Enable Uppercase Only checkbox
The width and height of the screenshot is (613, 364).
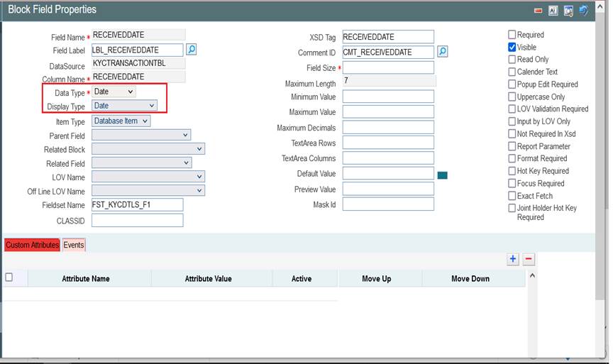click(x=512, y=96)
